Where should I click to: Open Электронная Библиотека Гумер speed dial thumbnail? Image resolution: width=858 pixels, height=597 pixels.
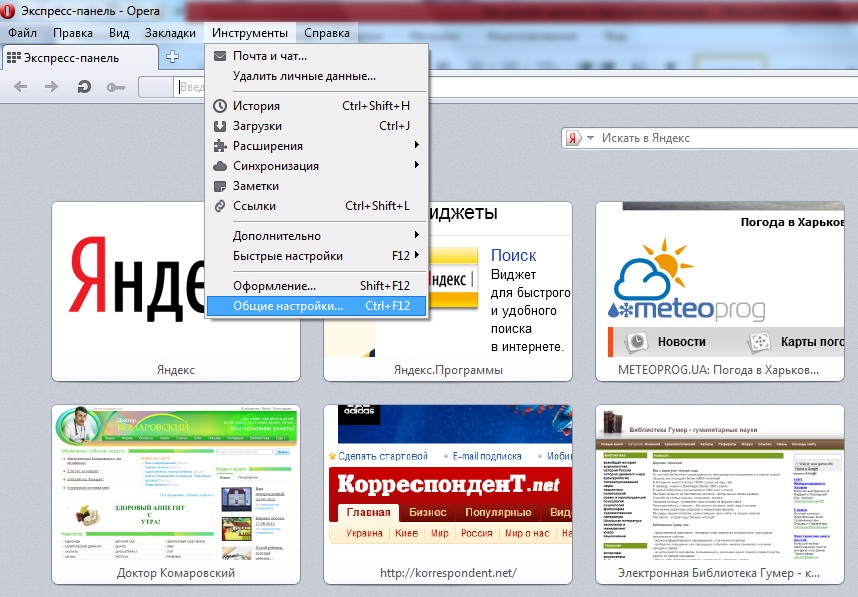pos(720,494)
